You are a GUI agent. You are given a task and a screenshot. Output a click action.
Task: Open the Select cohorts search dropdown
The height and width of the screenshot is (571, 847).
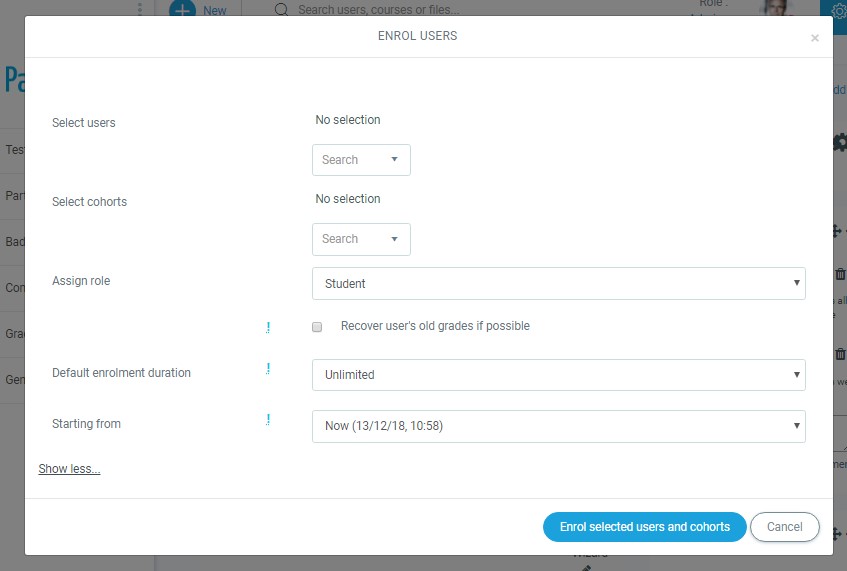coord(361,240)
